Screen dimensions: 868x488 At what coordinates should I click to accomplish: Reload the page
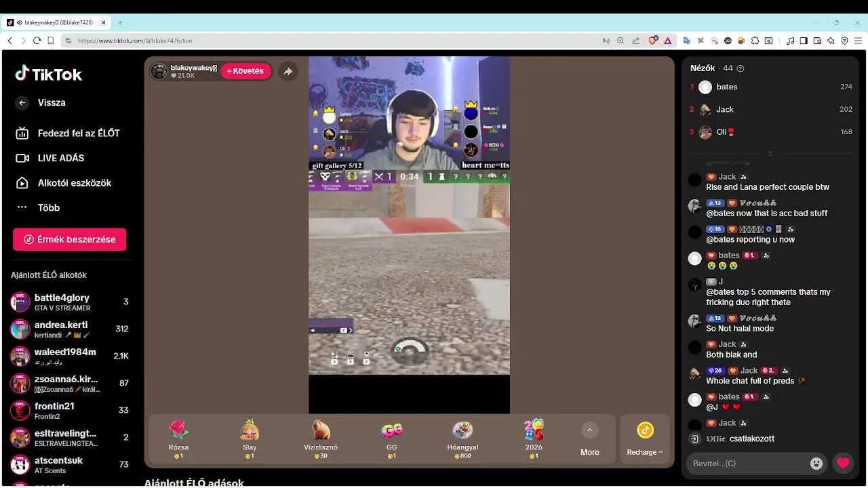coord(37,41)
